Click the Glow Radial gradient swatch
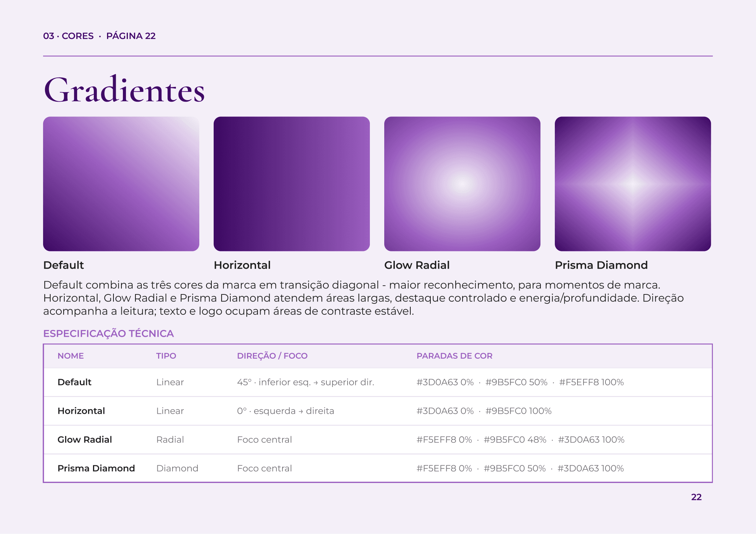The height and width of the screenshot is (534, 756). pos(462,184)
